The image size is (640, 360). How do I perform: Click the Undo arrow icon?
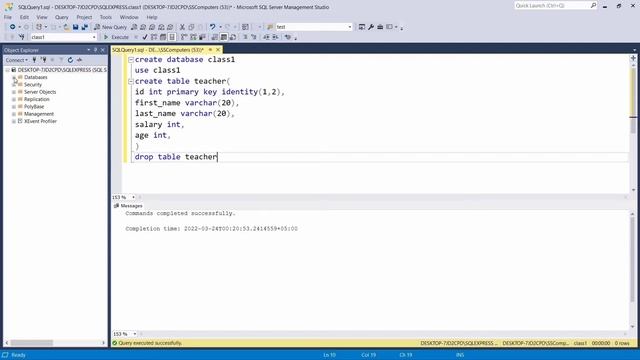[212, 27]
